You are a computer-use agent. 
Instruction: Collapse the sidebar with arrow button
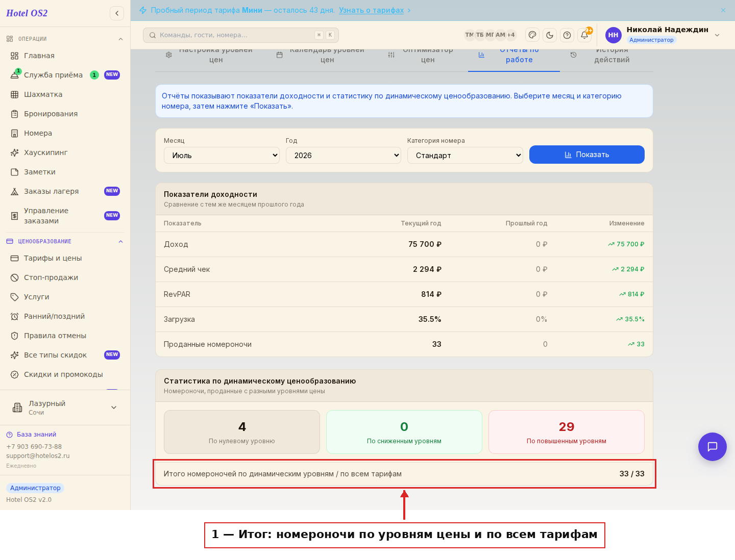click(117, 13)
